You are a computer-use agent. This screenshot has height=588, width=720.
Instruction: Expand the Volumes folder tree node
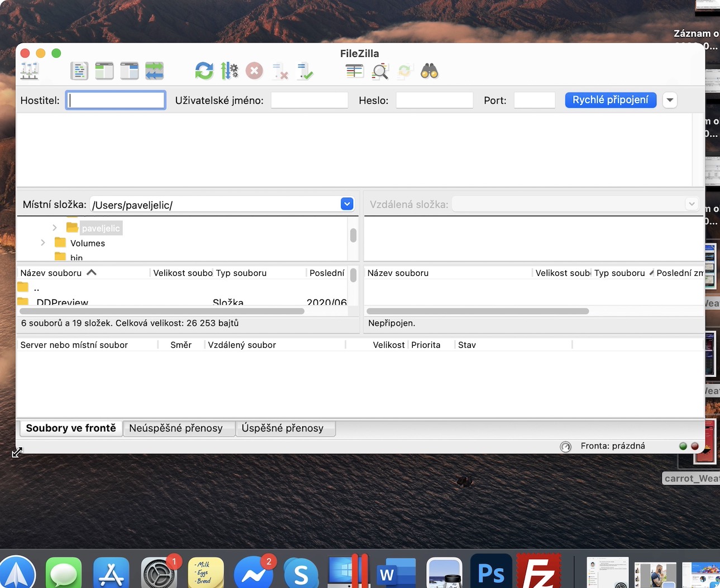(43, 243)
